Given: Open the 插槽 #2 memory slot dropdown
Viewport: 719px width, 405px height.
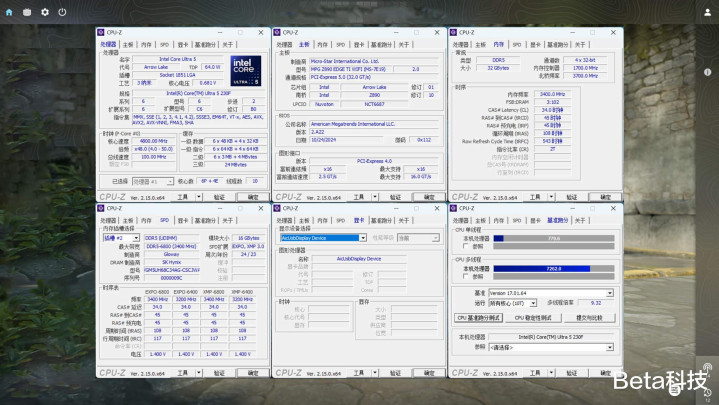Looking at the screenshot, I should [x=121, y=238].
